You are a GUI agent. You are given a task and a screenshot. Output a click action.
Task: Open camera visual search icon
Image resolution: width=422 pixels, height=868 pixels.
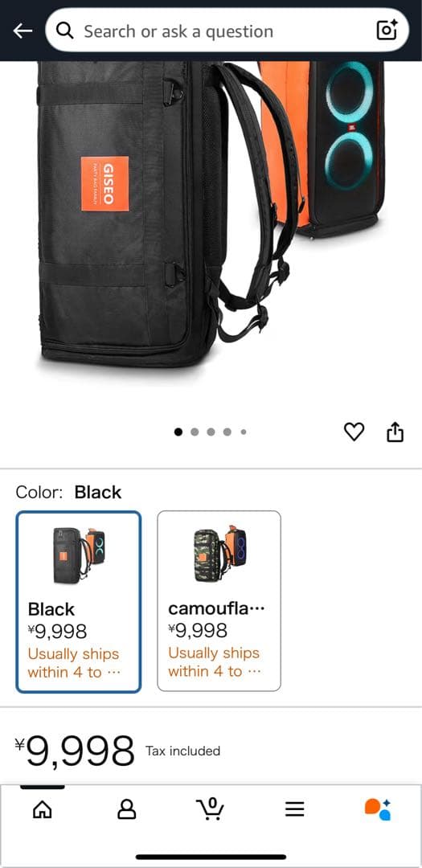coord(387,30)
